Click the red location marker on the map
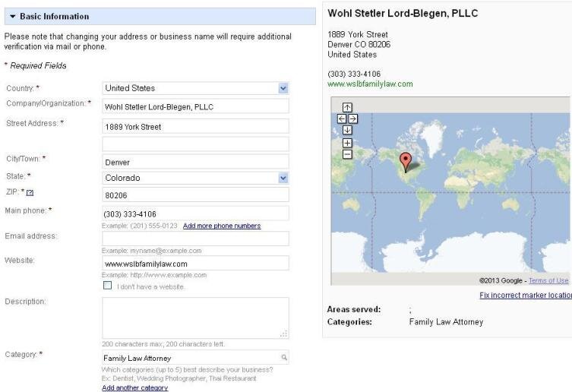The height and width of the screenshot is (392, 572). (x=406, y=162)
